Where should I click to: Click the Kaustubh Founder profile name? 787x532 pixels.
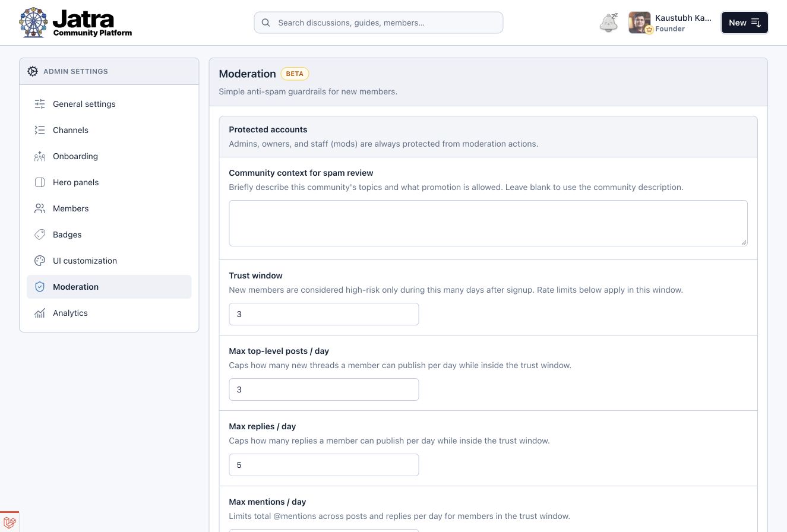click(x=683, y=23)
